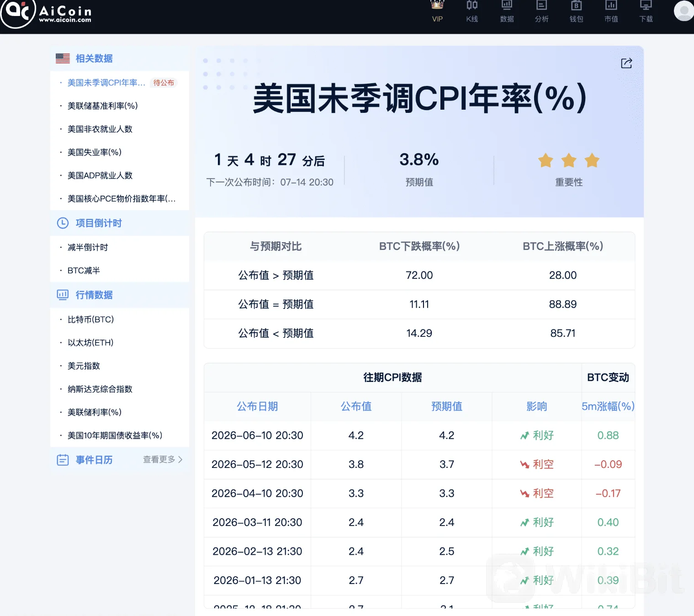The image size is (694, 616).
Task: Click 72.00 BTC下跌概率 cell
Action: click(419, 275)
